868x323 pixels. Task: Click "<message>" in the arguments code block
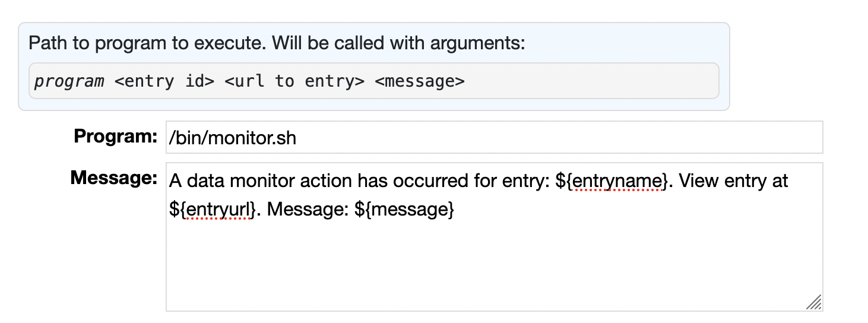coord(420,81)
